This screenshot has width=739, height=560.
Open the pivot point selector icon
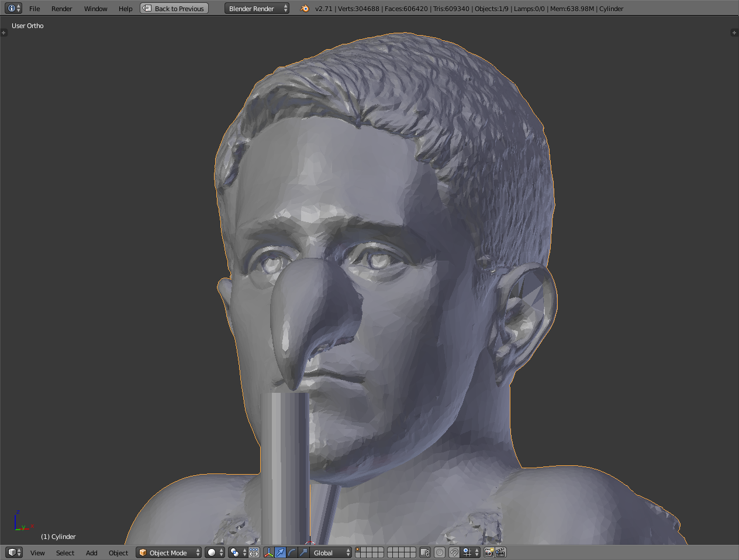tap(236, 552)
